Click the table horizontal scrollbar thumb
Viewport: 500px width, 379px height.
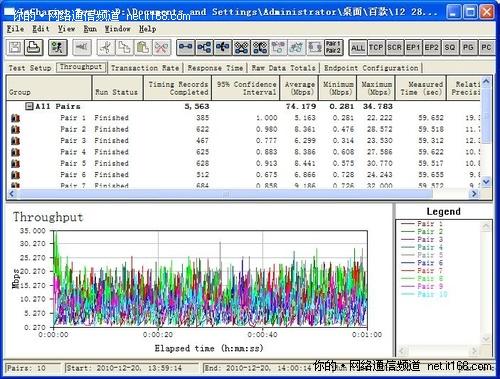[x=226, y=194]
